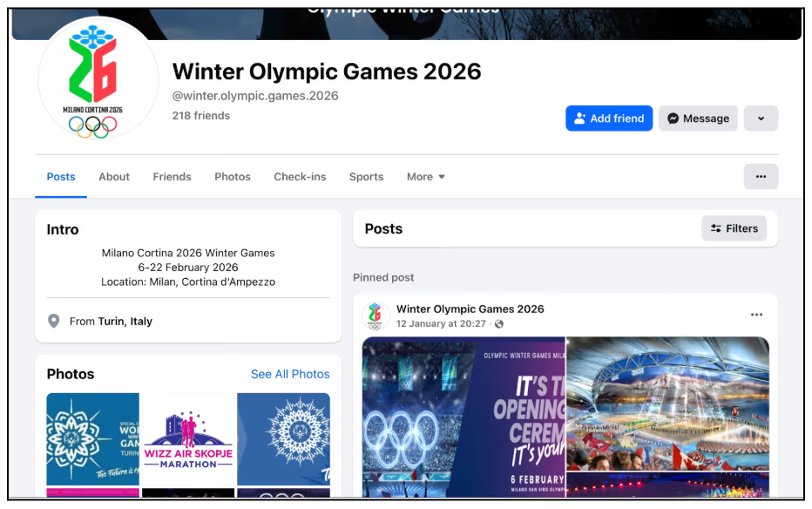The height and width of the screenshot is (509, 812).
Task: Click the 12 January at 20:27 timestamp
Action: point(442,324)
